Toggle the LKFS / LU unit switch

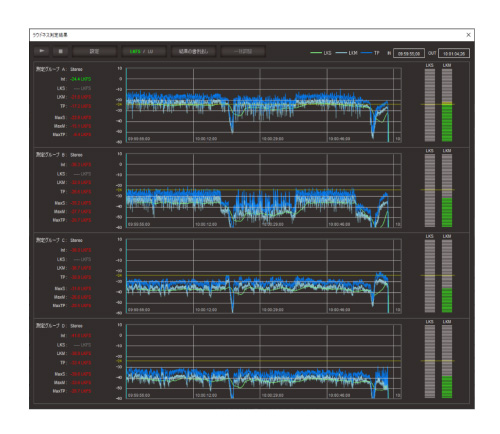point(143,51)
